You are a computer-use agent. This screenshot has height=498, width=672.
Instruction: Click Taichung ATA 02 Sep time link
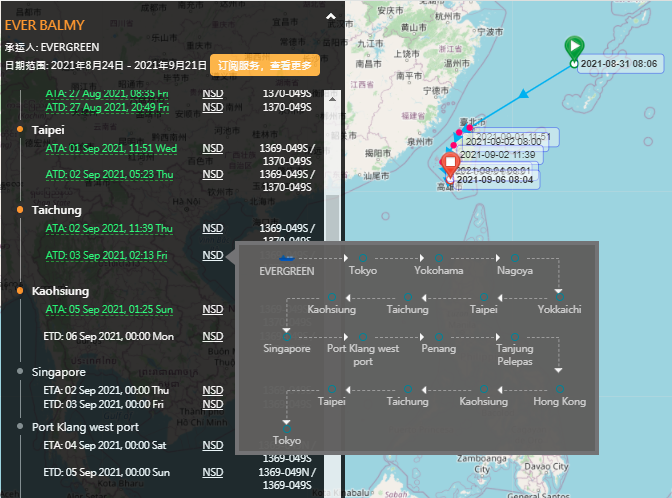click(109, 228)
